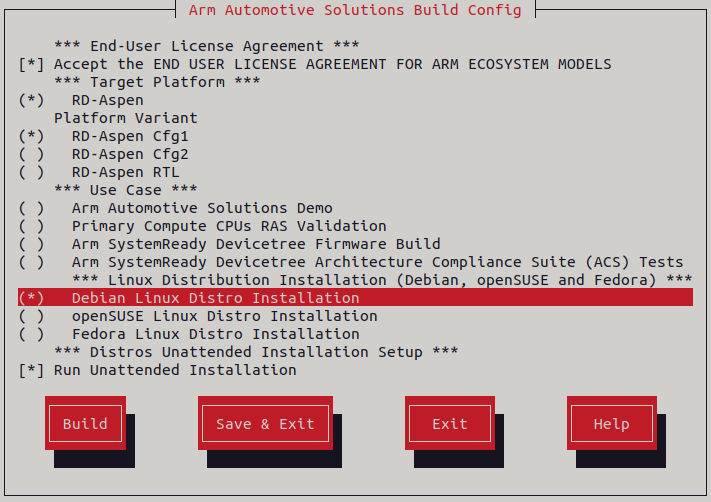Click the End-User License Agreement heading
Screen dimensions: 711x502
tap(207, 46)
